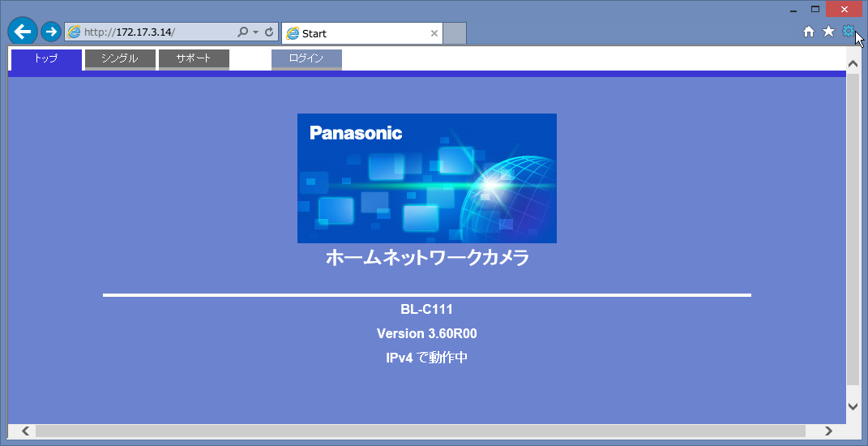Open address bar autocomplete dropdown arrow

click(x=255, y=32)
